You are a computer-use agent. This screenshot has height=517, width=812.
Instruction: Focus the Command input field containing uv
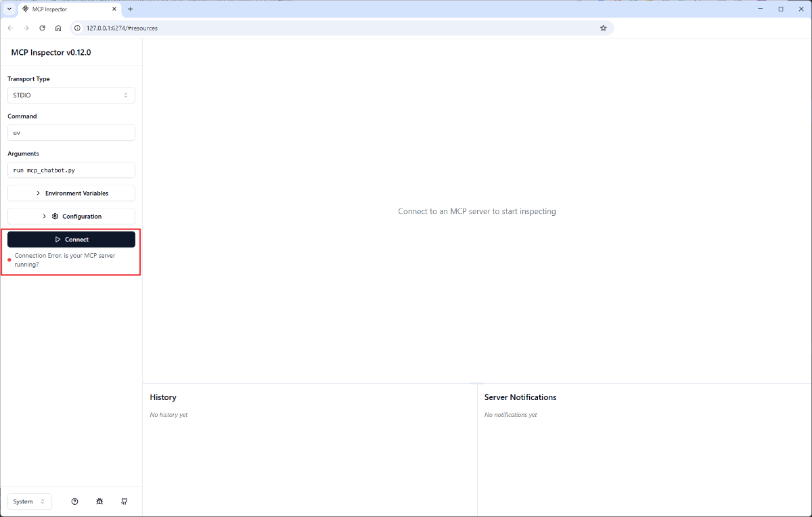71,133
